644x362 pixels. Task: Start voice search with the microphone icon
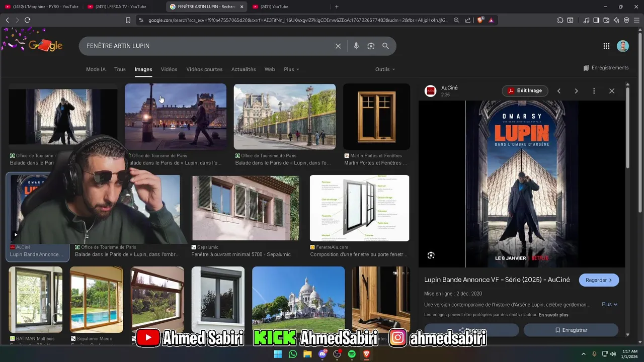click(356, 46)
